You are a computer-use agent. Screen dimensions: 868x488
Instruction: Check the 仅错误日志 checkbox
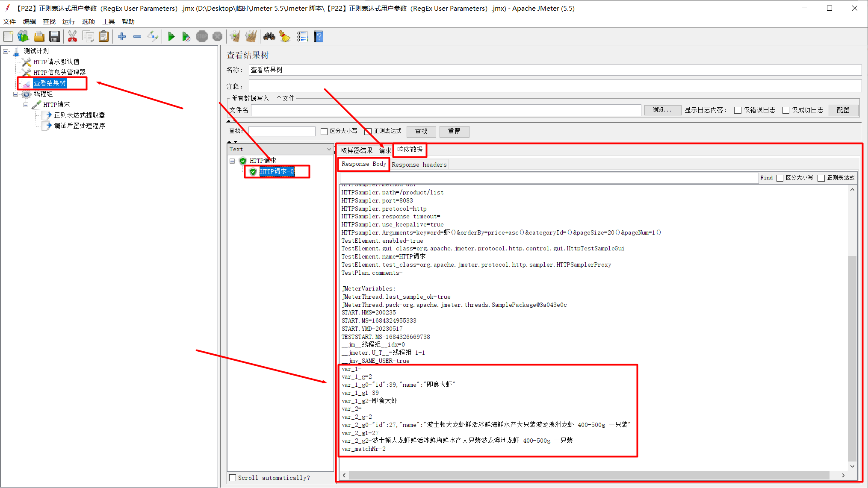click(x=738, y=110)
